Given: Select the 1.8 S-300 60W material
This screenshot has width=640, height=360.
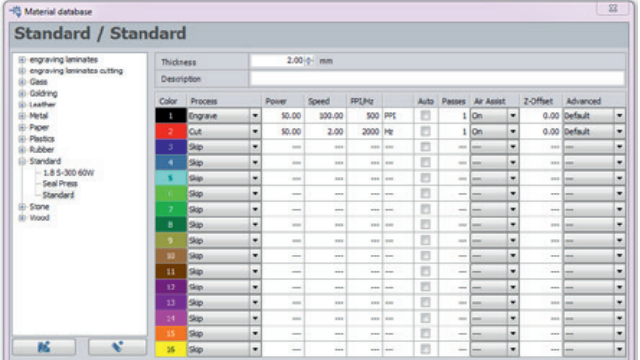Looking at the screenshot, I should 68,173.
